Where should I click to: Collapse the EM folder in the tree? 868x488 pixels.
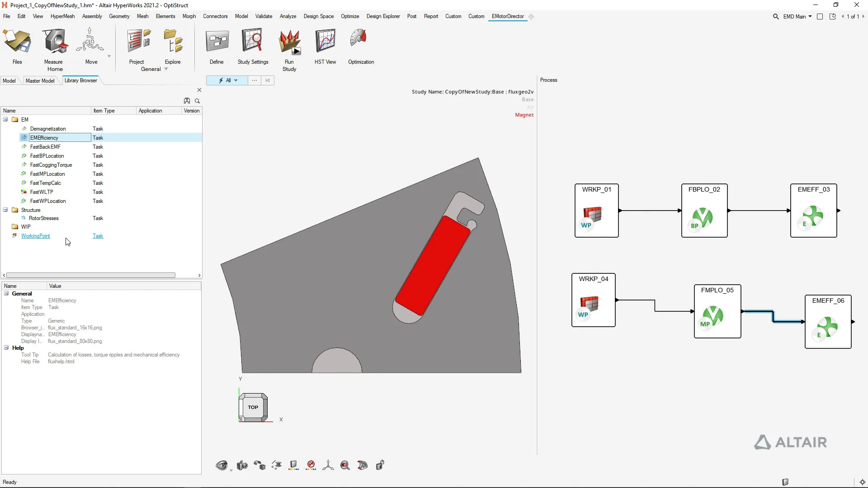(x=5, y=120)
